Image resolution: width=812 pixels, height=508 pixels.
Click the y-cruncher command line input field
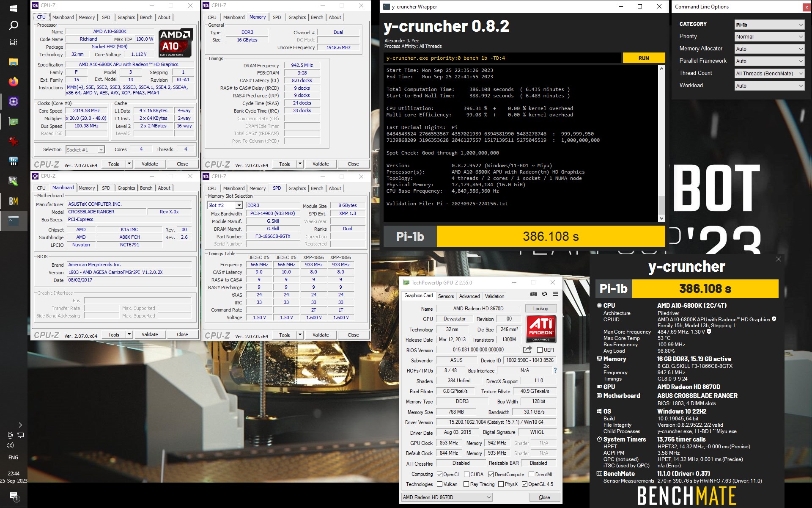[502, 58]
